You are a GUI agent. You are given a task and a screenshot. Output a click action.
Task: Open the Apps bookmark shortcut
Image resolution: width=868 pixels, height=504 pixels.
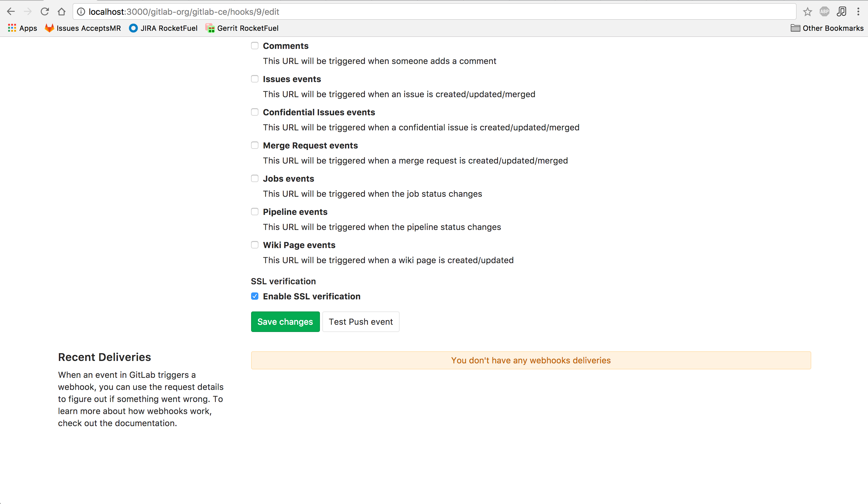[22, 28]
